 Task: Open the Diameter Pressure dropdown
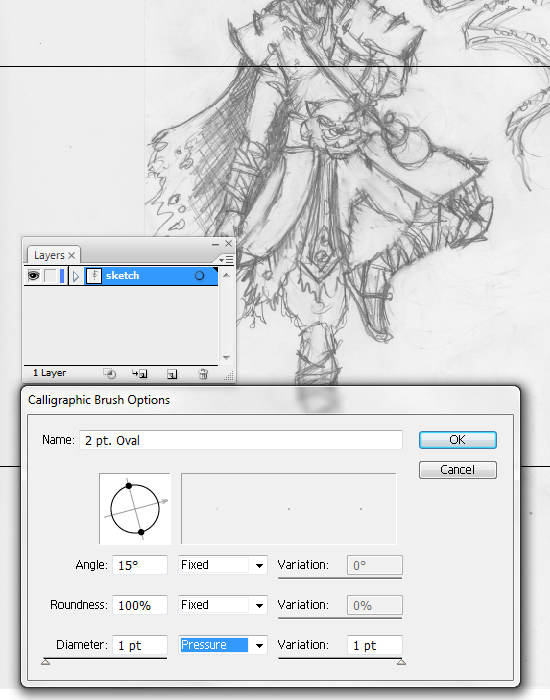click(x=223, y=645)
